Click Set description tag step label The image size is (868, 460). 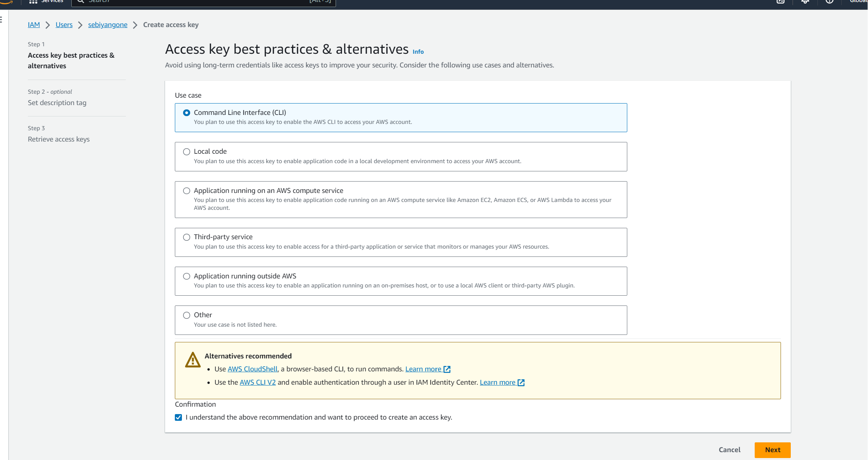57,103
